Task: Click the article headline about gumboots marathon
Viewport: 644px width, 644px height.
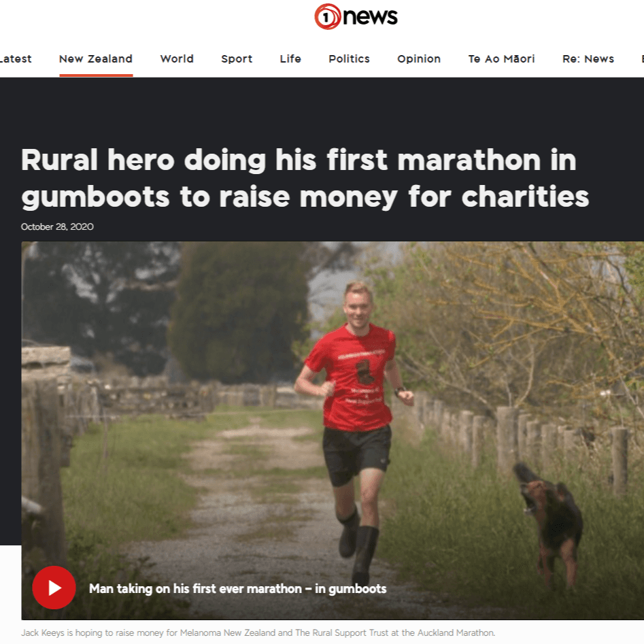Action: (305, 178)
